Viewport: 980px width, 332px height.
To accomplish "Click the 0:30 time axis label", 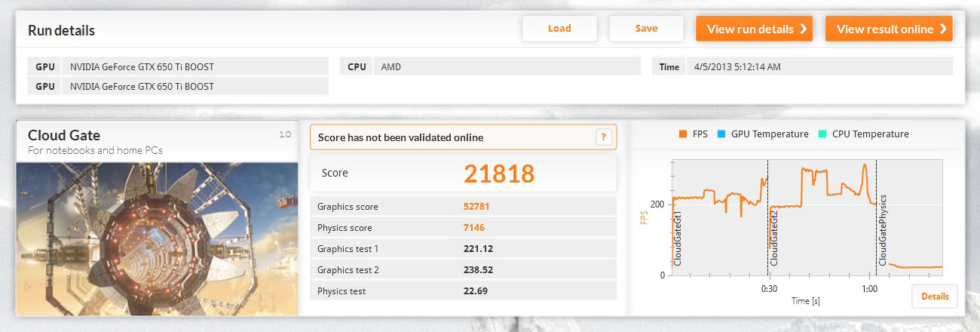I will tap(769, 289).
